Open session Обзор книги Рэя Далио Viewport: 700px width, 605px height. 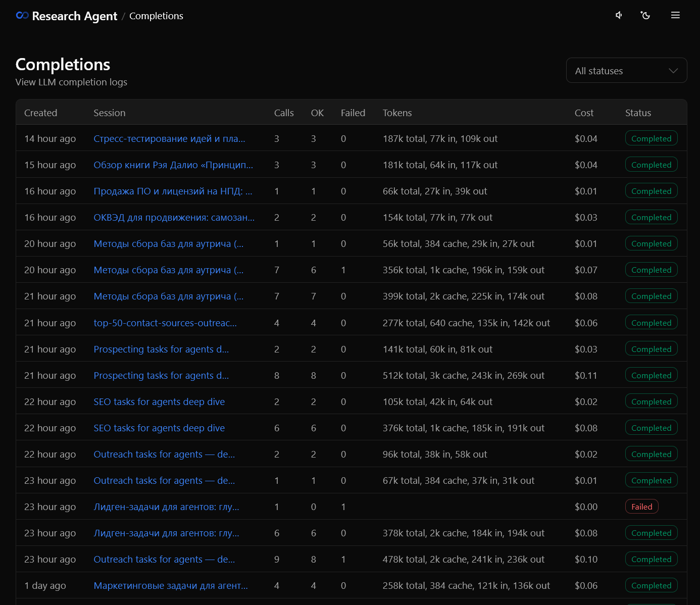(173, 165)
